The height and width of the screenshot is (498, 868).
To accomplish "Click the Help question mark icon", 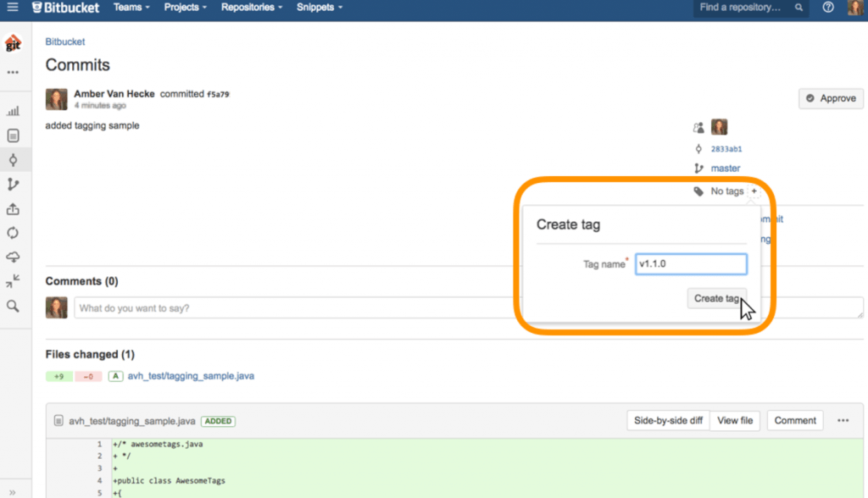I will 828,8.
